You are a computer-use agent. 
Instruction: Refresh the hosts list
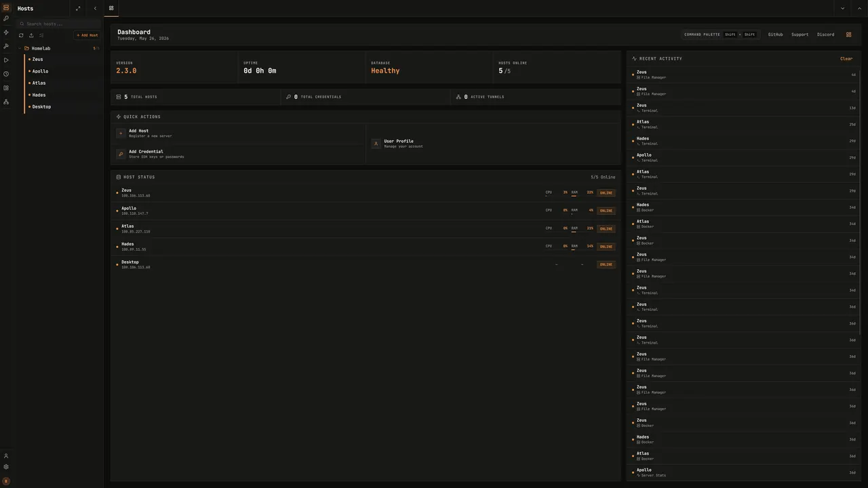pyautogui.click(x=21, y=35)
